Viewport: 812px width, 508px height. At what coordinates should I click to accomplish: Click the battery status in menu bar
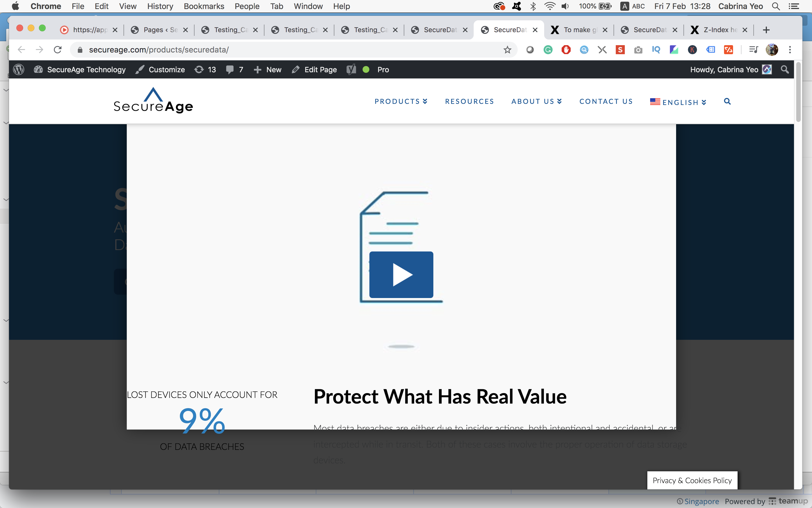[595, 6]
